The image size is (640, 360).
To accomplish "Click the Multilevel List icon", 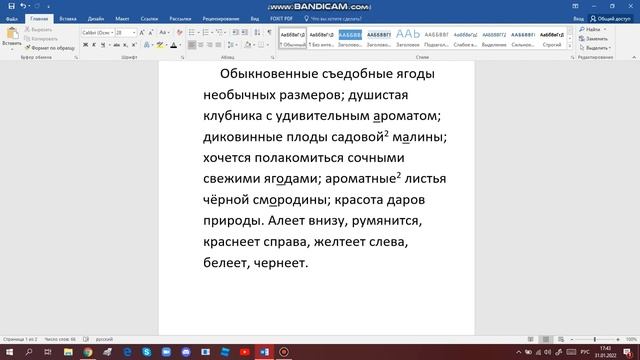I will tap(219, 33).
